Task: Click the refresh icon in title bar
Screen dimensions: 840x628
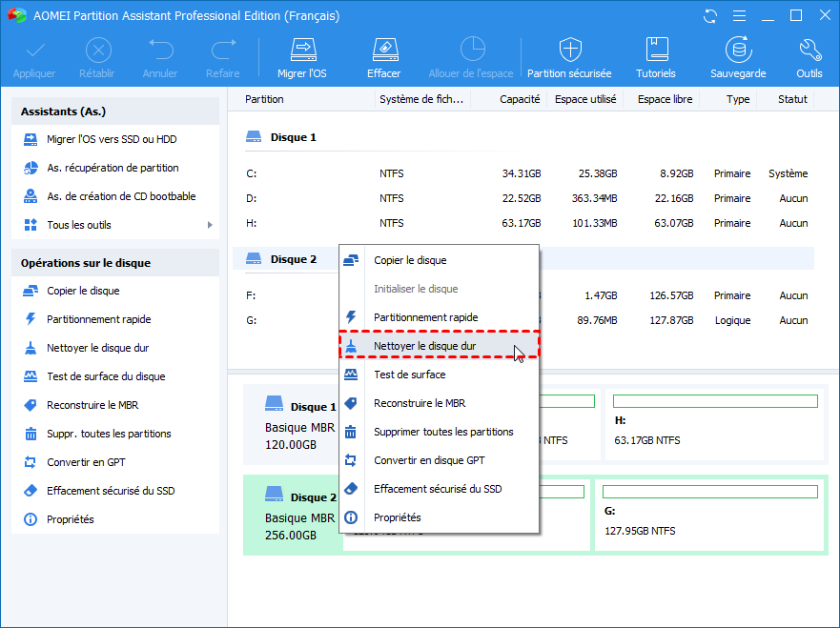Action: tap(709, 16)
